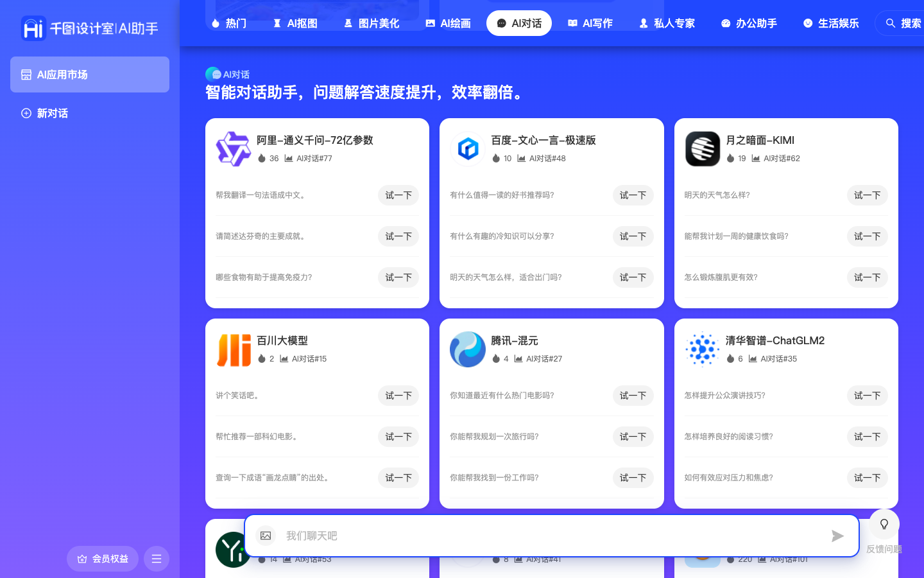The image size is (924, 578).
Task: Open the search via magnifier icon
Action: click(891, 23)
